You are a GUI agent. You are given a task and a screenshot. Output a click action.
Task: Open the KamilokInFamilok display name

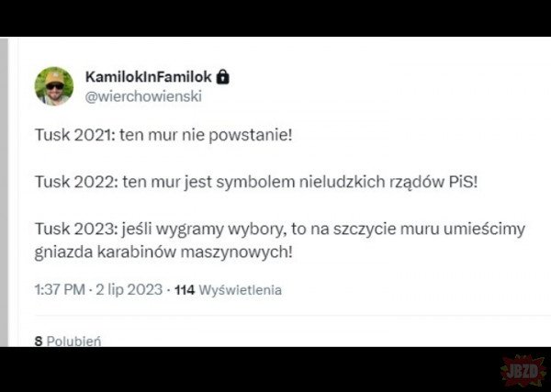[149, 78]
